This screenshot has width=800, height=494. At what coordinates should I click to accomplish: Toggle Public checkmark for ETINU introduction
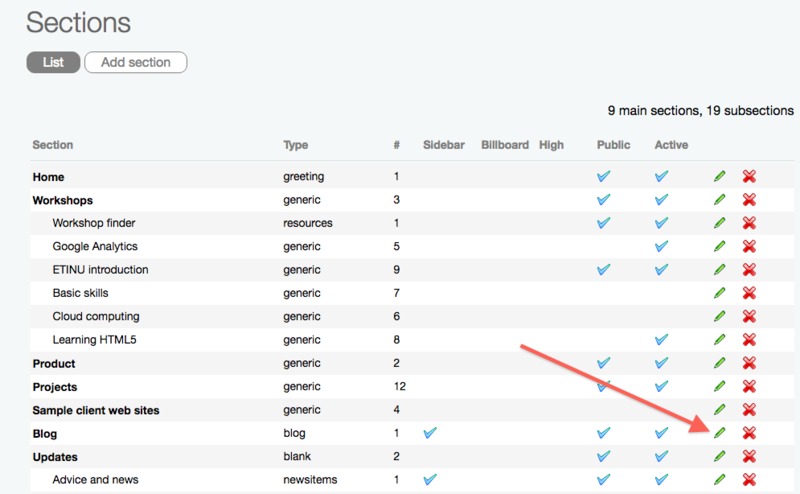603,270
